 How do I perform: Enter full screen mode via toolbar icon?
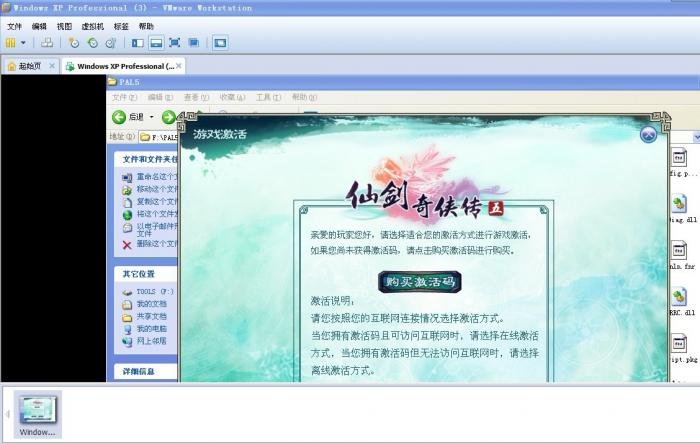pos(175,43)
